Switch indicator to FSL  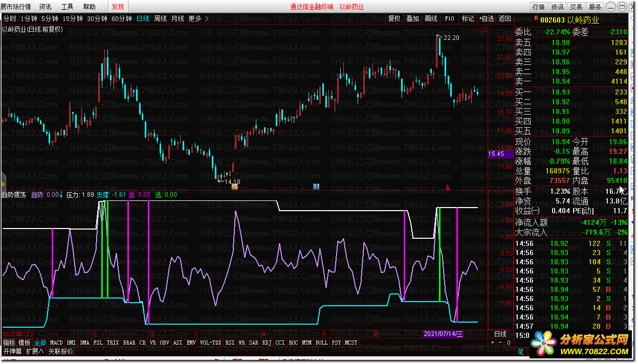(98, 343)
